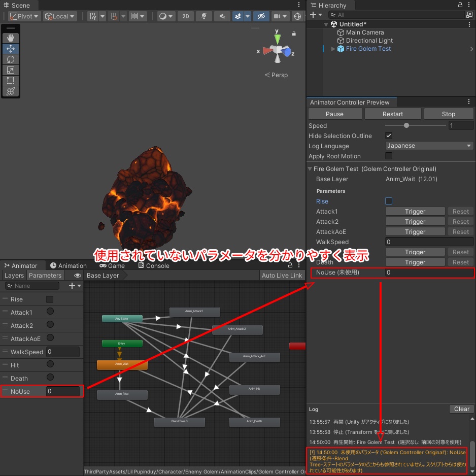
Task: Click the Stop preview button
Action: coord(449,114)
